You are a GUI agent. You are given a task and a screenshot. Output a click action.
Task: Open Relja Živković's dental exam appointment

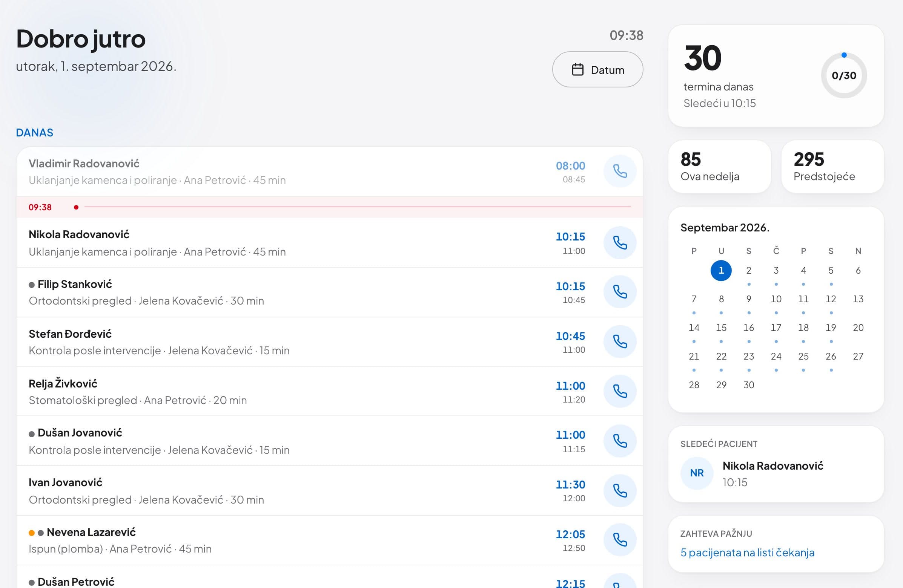[x=329, y=392]
